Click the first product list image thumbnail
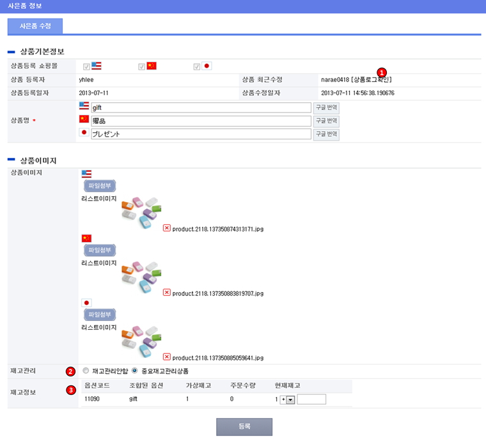486x448 pixels. [x=141, y=212]
